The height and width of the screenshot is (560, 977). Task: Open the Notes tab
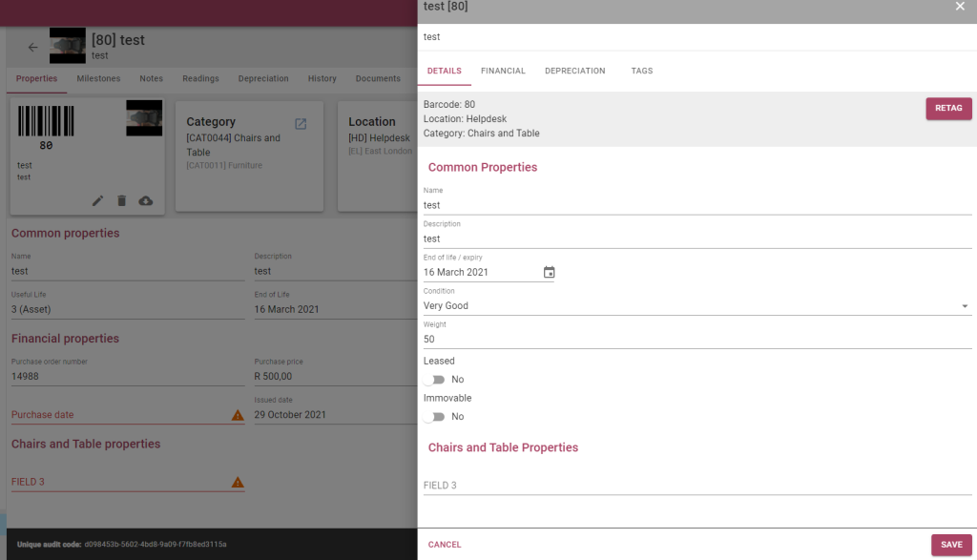tap(152, 79)
